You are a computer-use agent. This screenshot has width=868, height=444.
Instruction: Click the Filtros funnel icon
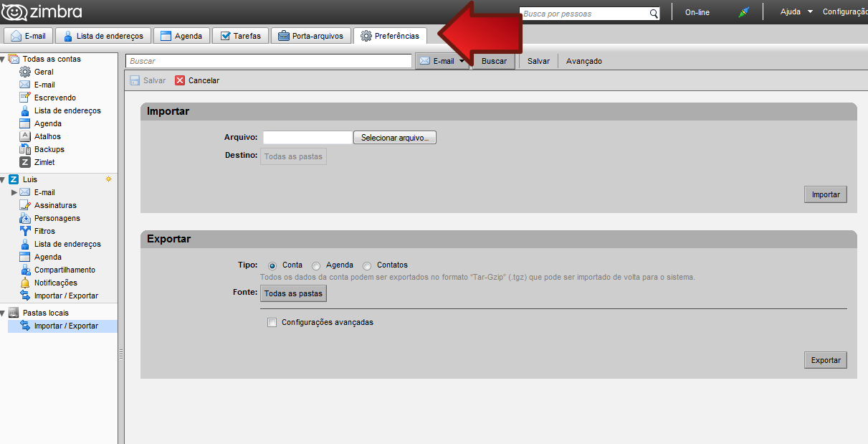click(25, 231)
